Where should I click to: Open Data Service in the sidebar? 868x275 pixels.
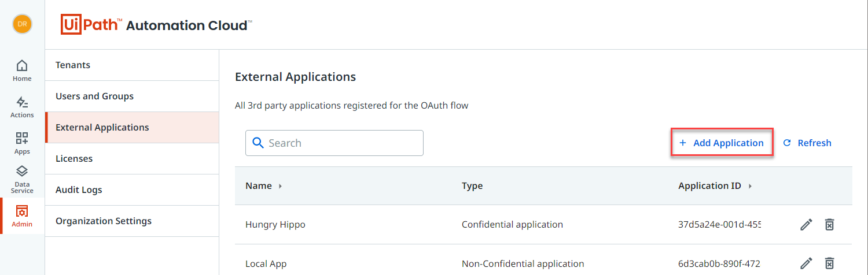click(x=22, y=180)
